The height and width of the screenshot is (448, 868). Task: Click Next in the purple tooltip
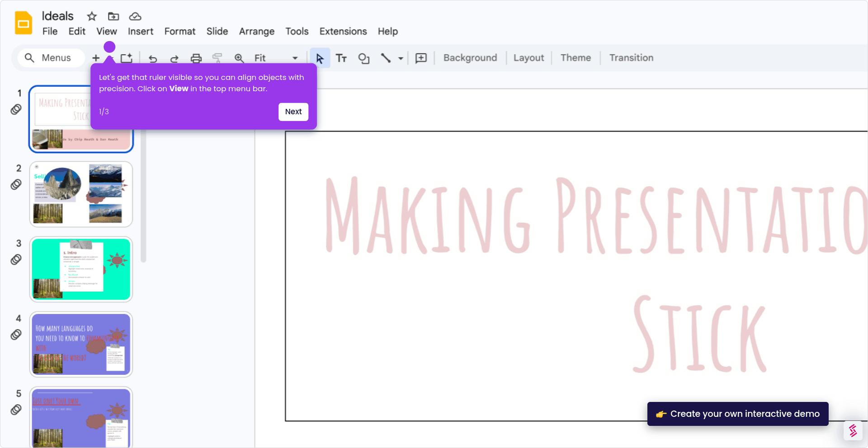(293, 112)
